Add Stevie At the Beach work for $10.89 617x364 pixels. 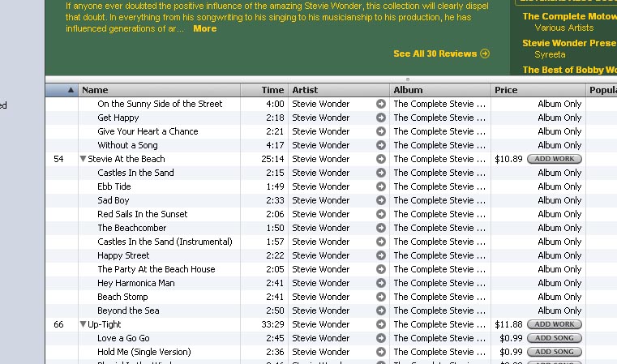pos(554,159)
